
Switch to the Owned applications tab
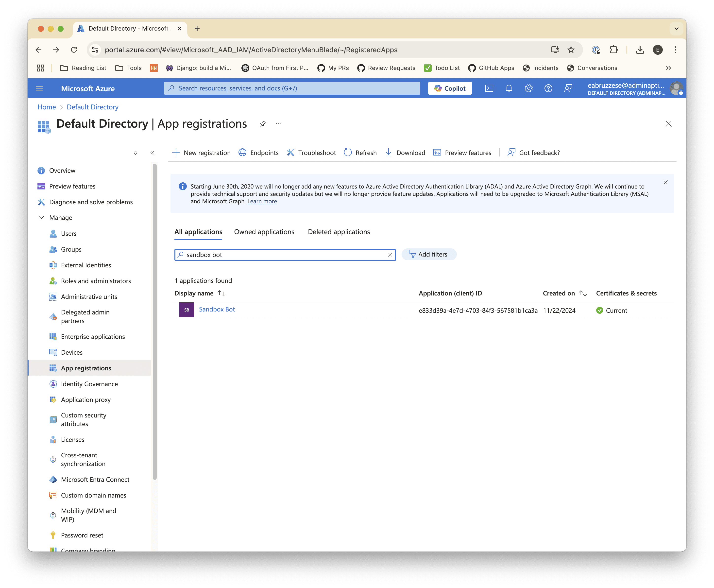coord(264,232)
